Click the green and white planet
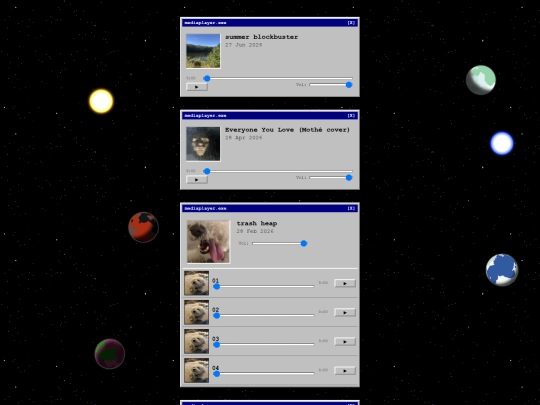This screenshot has height=405, width=540. (481, 80)
